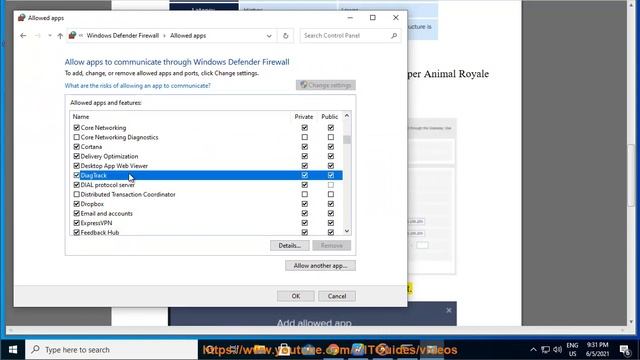Select the Cortana row

[x=206, y=147]
